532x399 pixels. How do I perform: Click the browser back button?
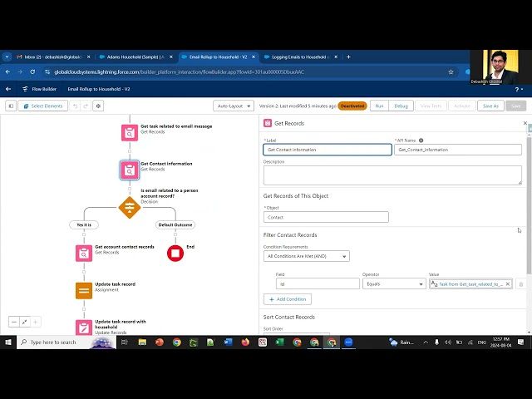coord(7,72)
